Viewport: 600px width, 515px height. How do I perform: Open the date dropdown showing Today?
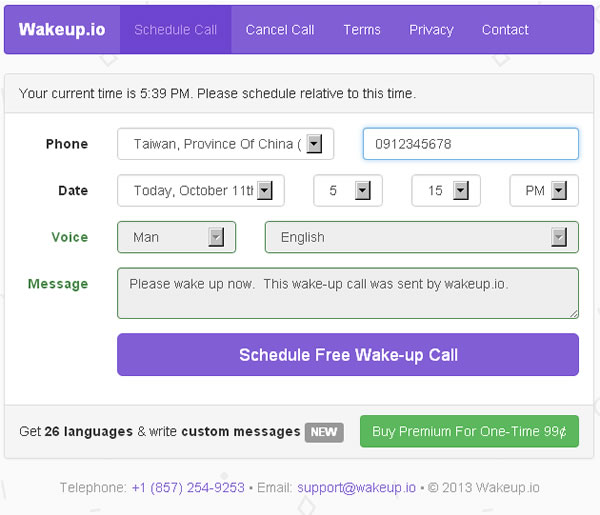[x=201, y=191]
